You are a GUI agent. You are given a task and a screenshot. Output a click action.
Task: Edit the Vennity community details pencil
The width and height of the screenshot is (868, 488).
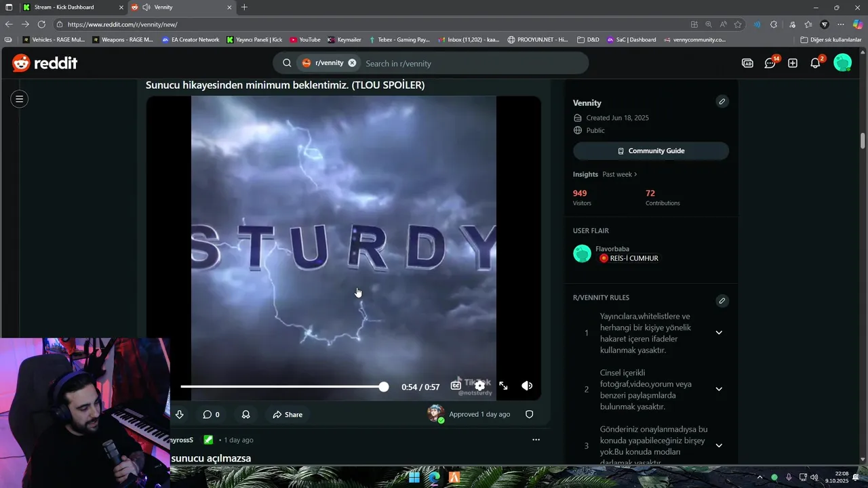click(x=722, y=102)
